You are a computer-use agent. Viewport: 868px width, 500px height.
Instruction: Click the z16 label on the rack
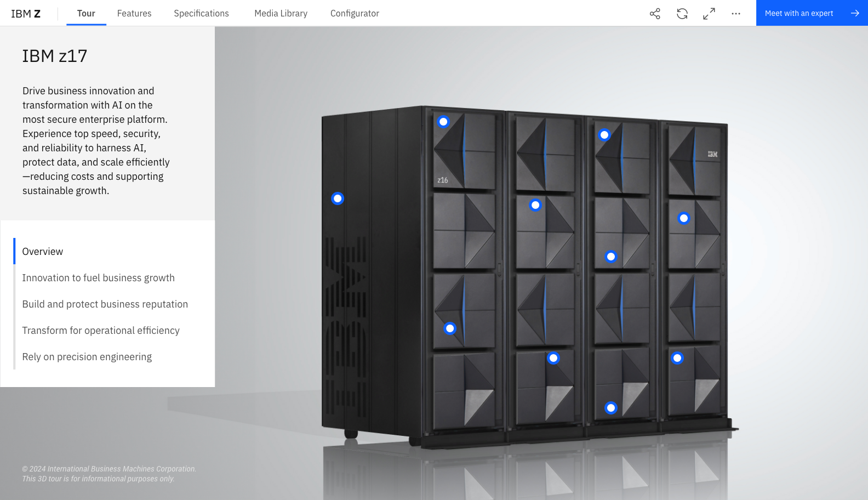[443, 180]
